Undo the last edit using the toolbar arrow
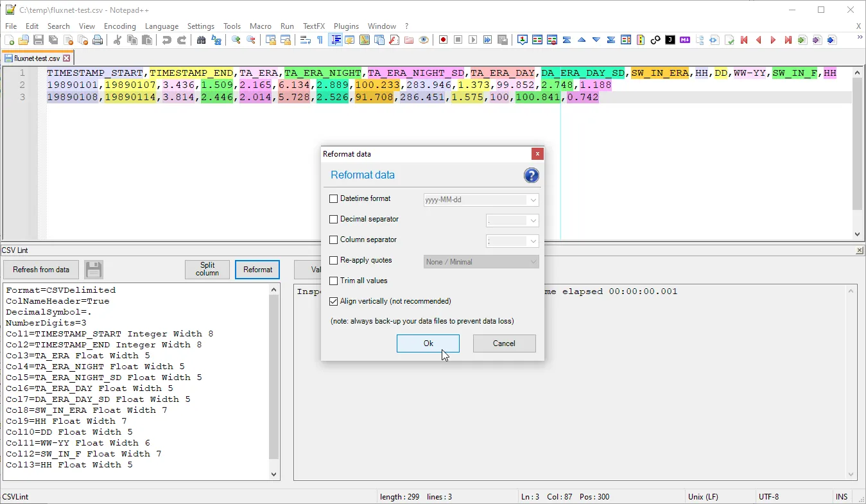Image resolution: width=866 pixels, height=504 pixels. 167,40
